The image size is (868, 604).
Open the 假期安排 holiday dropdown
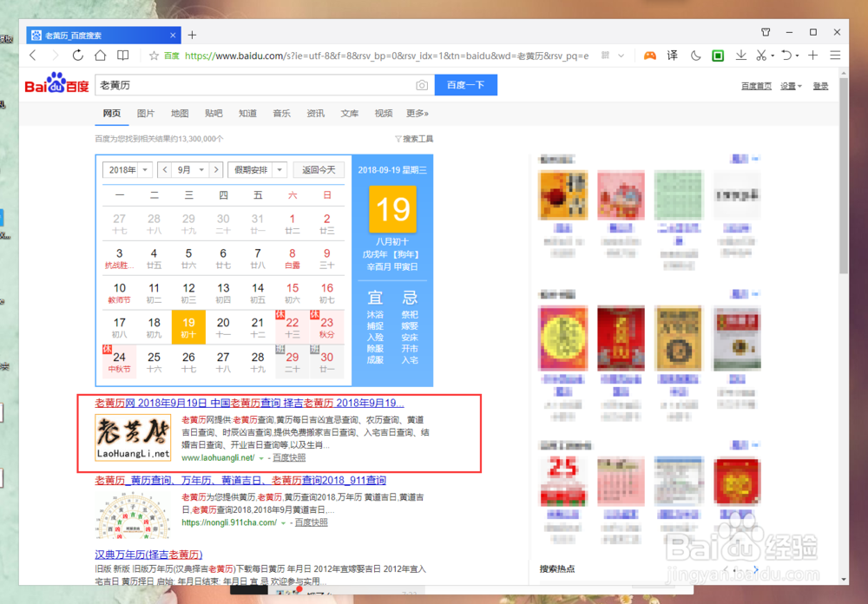click(258, 169)
